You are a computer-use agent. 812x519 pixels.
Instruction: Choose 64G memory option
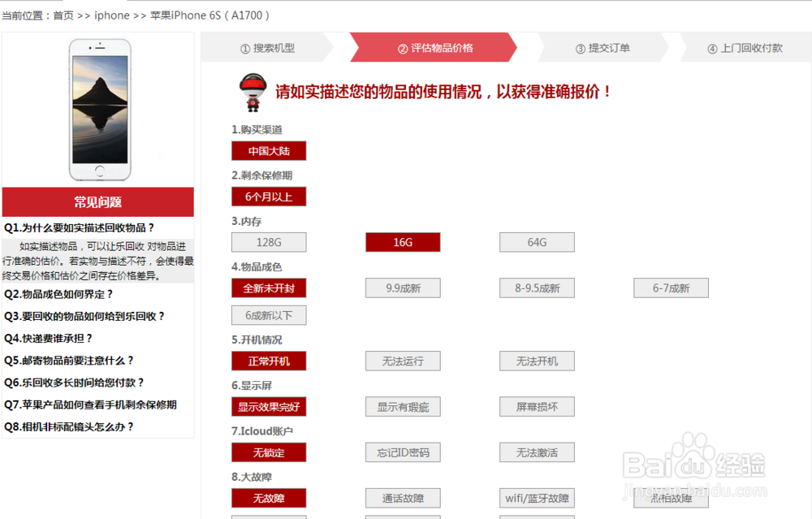pos(537,242)
